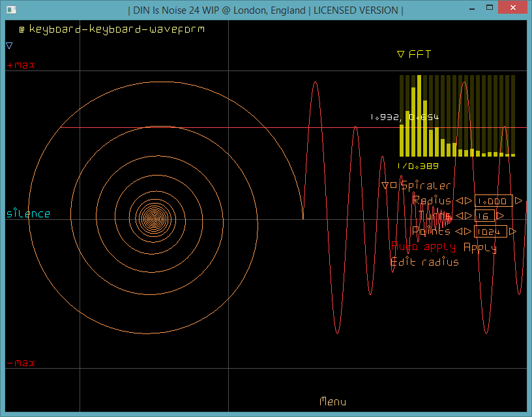532x417 pixels.
Task: Expand the blue triangle at top-left
Action: click(9, 46)
